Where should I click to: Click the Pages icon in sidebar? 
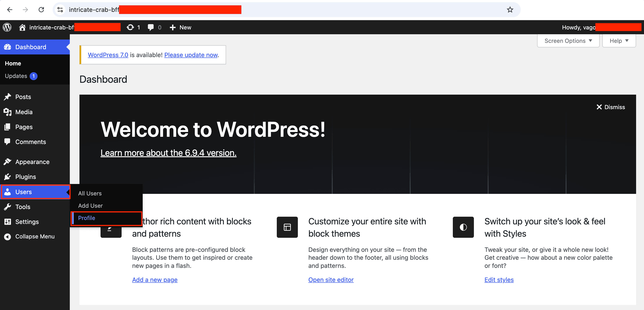[7, 127]
